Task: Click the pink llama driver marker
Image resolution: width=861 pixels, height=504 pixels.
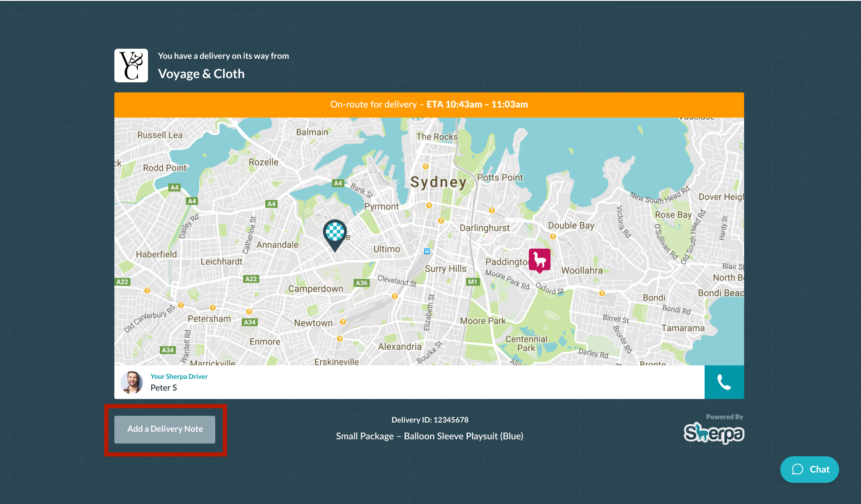Action: click(x=539, y=260)
